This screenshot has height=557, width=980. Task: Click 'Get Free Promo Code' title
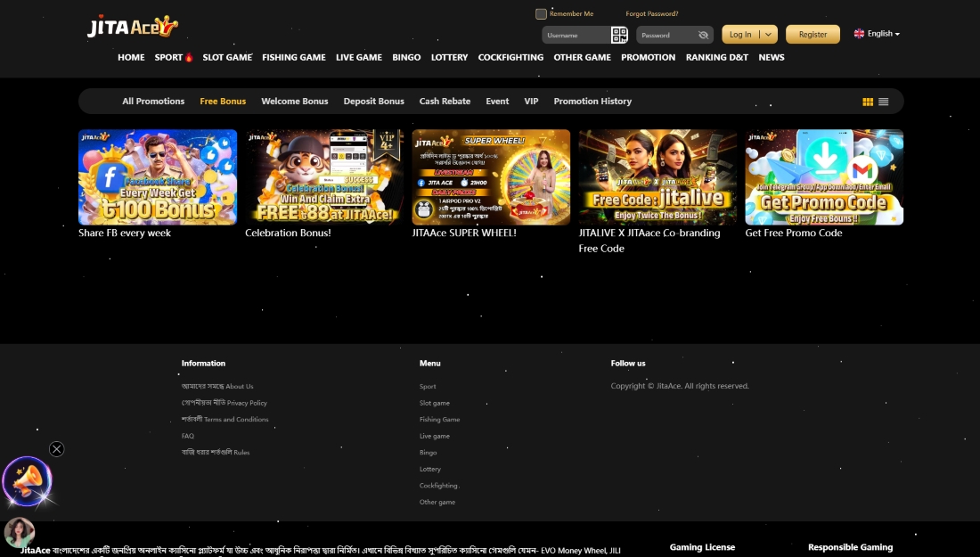(x=794, y=233)
